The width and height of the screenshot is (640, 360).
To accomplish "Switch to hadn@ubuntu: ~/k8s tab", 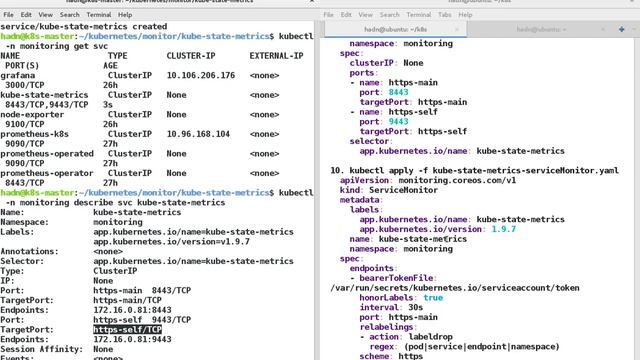I will coord(395,29).
